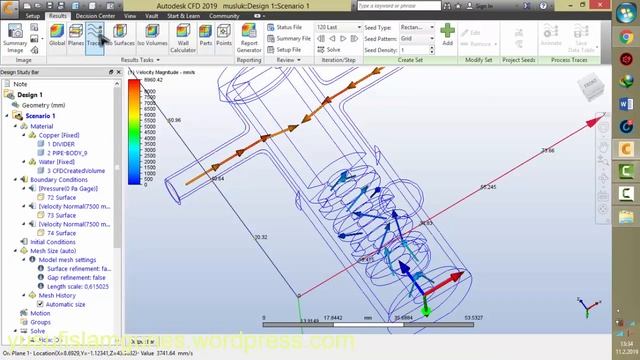Jump to the last iteration step
This screenshot has height=360, width=640.
(354, 38)
